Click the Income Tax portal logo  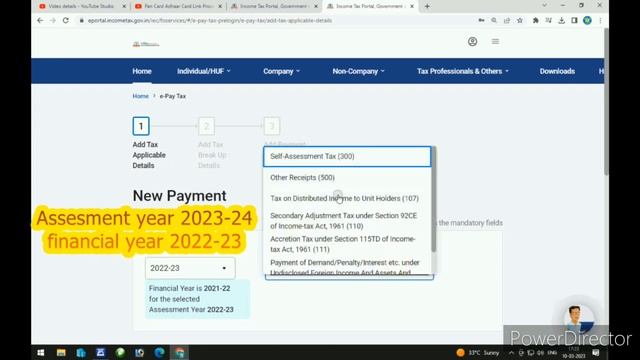(x=146, y=44)
